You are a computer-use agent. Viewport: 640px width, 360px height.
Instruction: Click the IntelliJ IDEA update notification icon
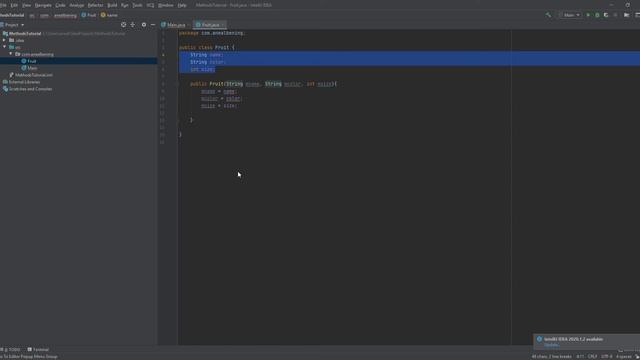click(539, 339)
